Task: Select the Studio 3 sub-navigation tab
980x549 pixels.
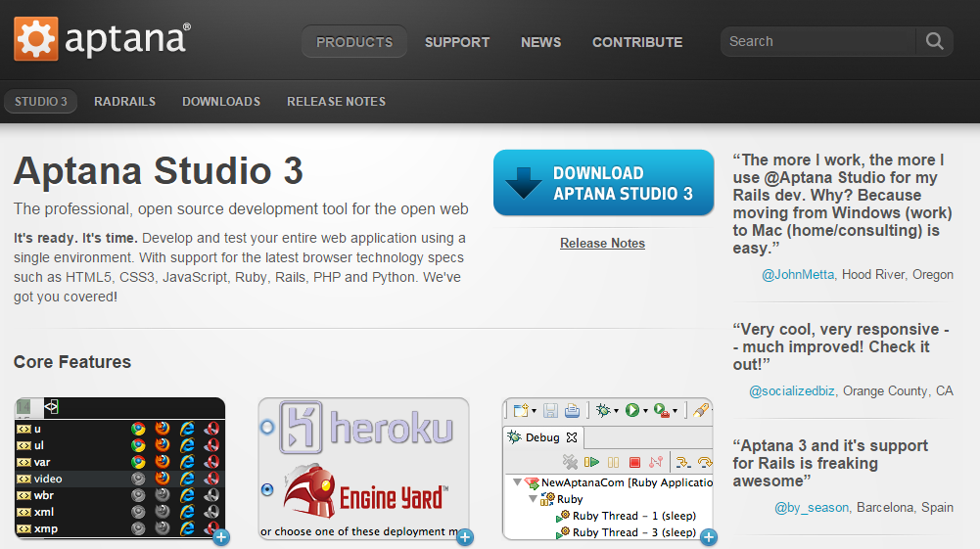Action: (40, 101)
